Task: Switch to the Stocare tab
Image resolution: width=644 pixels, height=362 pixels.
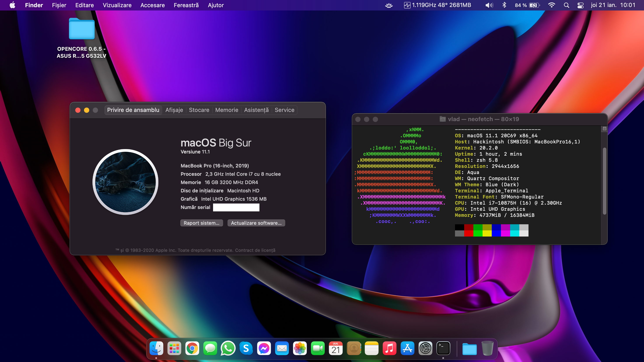Action: coord(199,110)
